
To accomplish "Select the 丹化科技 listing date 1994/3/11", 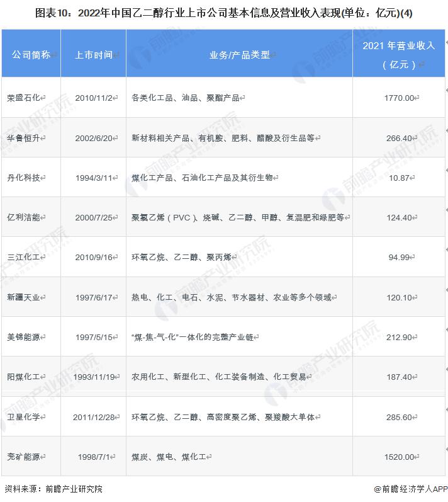I will coord(94,178).
